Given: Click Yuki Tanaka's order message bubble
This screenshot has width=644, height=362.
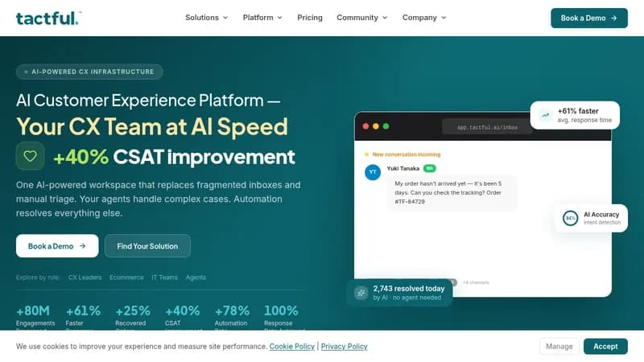Looking at the screenshot, I should click(x=452, y=192).
